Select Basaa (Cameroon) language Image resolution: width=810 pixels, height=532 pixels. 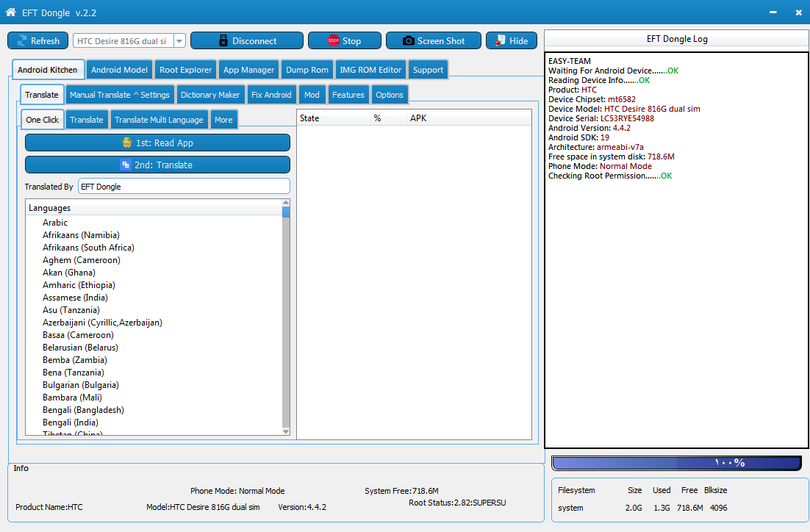pyautogui.click(x=78, y=334)
